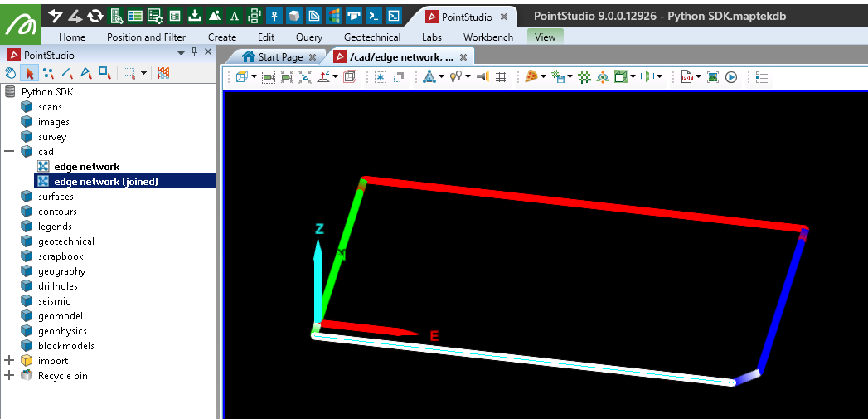
Task: Open the Create ribbon tab
Action: point(222,37)
